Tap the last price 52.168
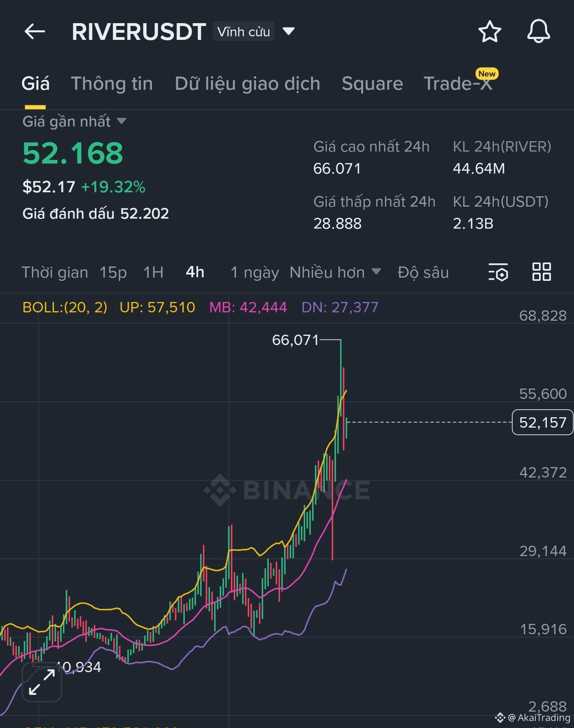This screenshot has width=574, height=728. (73, 153)
